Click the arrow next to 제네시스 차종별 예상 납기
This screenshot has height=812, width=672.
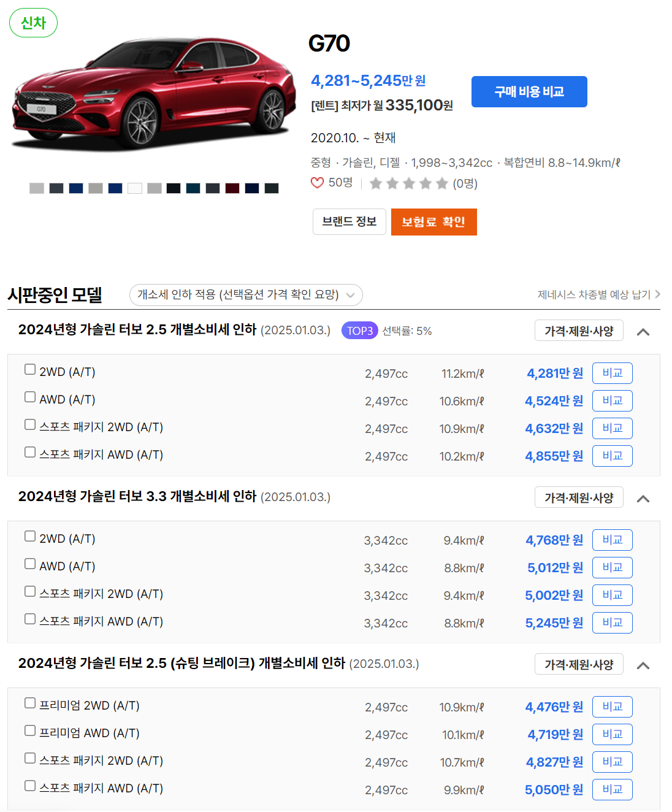657,294
